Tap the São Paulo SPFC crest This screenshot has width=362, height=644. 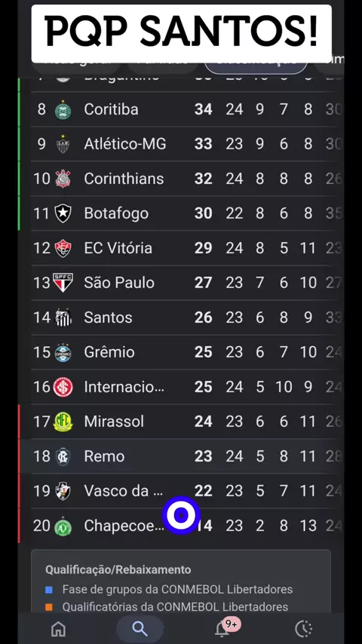[63, 283]
